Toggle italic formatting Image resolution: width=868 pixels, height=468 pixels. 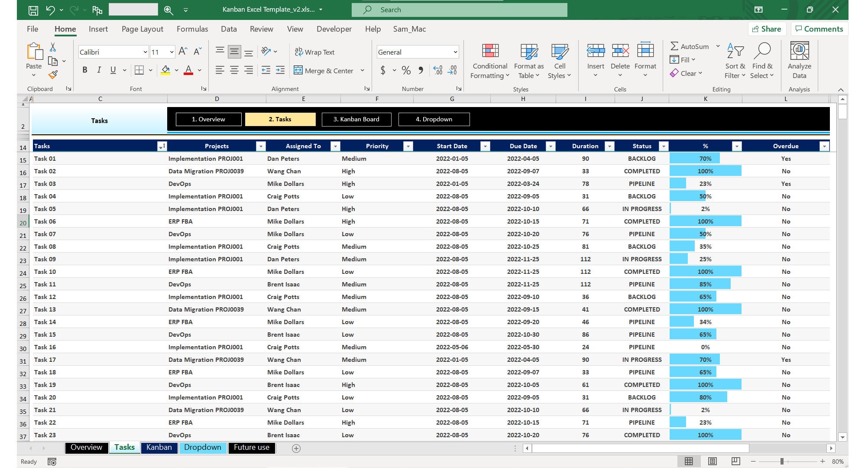click(99, 69)
